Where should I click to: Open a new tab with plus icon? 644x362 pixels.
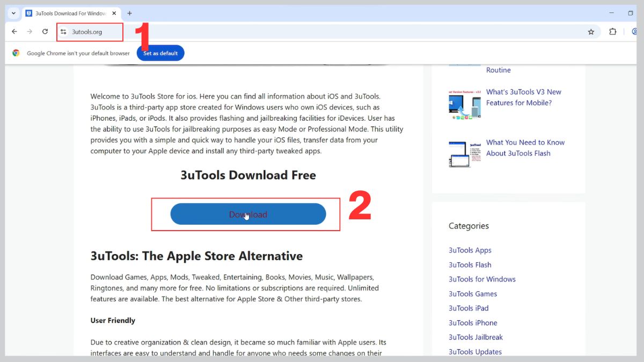[129, 13]
